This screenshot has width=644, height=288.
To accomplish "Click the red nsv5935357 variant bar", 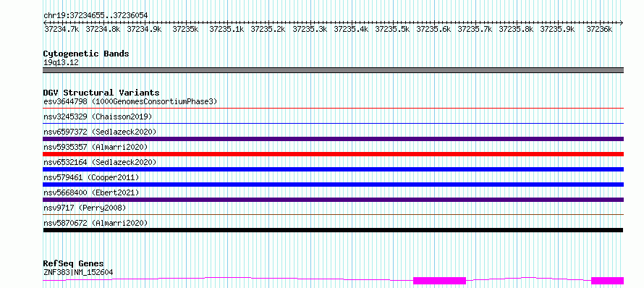I will tap(334, 154).
